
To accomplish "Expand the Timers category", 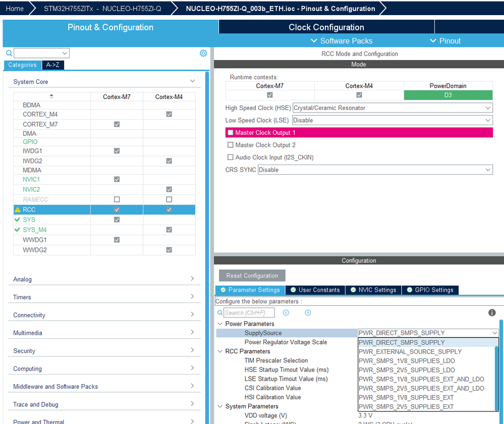I will [x=192, y=296].
